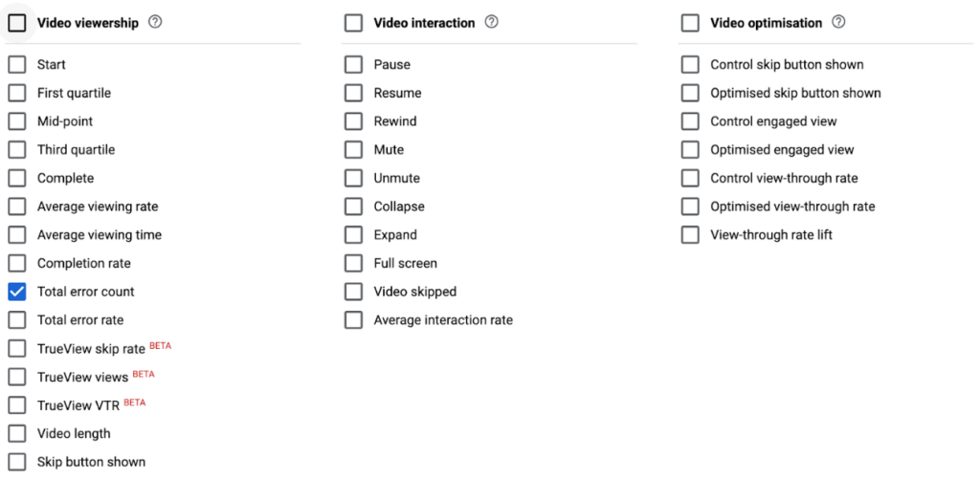Tick the Video length checkbox
Image resolution: width=980 pixels, height=479 pixels.
pos(17,434)
